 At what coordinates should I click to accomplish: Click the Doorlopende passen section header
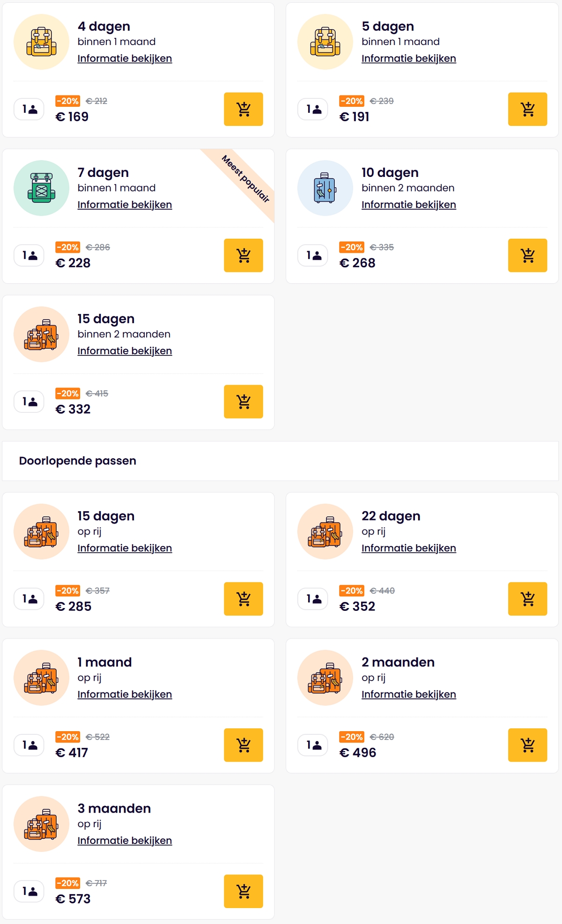(x=78, y=461)
